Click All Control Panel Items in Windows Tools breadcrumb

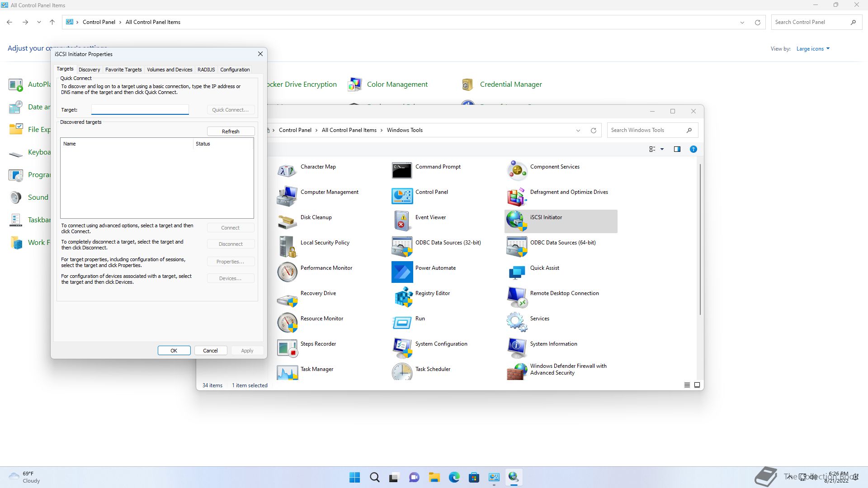click(349, 130)
